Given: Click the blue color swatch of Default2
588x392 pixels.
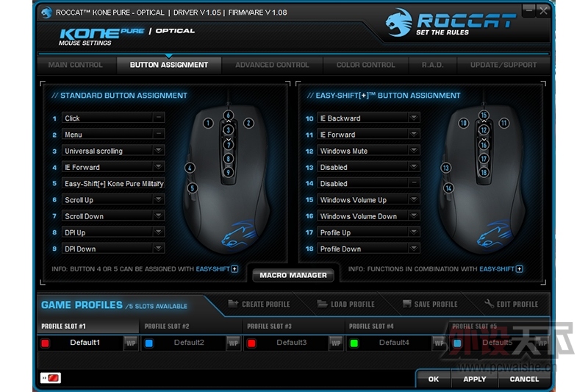Looking at the screenshot, I should pos(149,343).
